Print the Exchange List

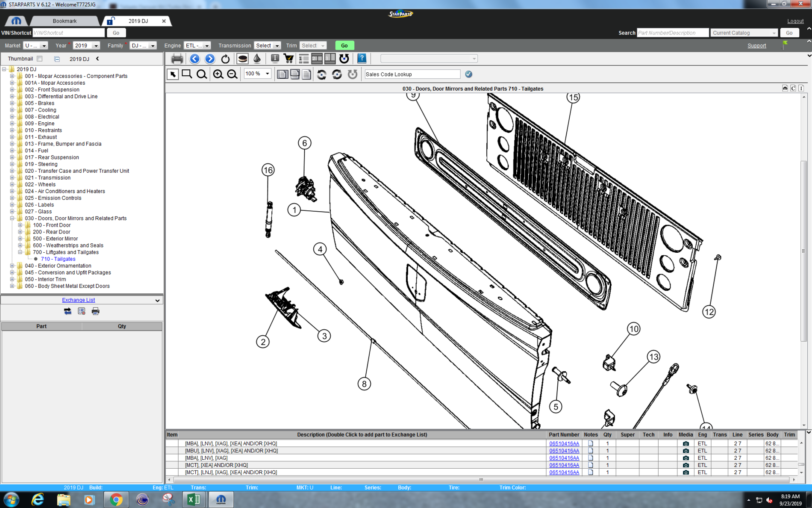(96, 311)
